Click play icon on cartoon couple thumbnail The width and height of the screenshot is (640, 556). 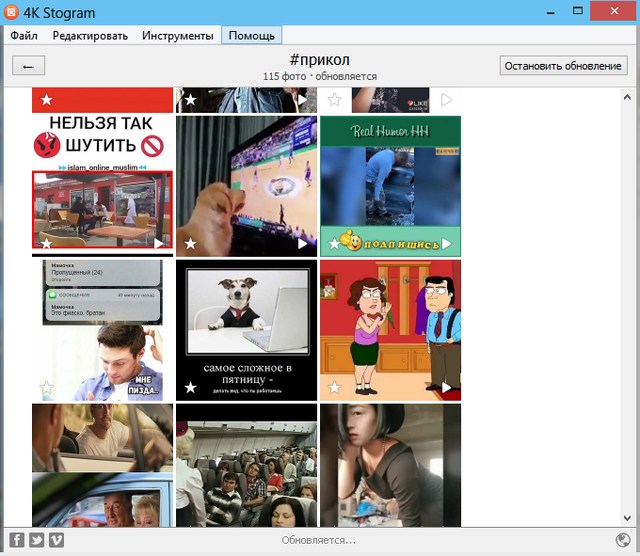[446, 388]
